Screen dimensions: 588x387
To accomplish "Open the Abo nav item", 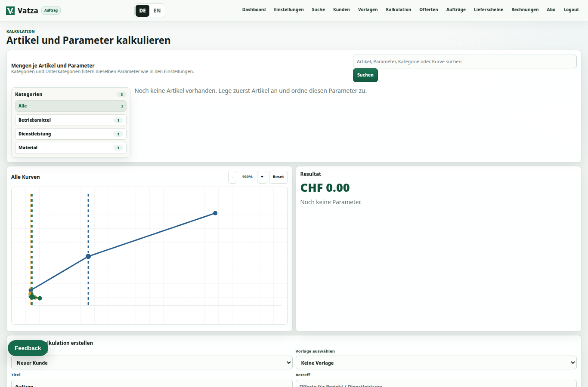I will click(551, 9).
